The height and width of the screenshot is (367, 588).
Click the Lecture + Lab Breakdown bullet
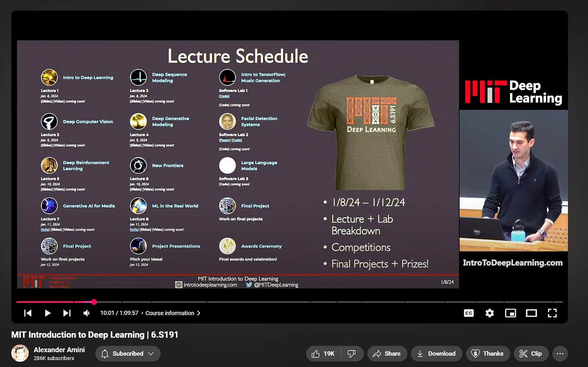362,224
